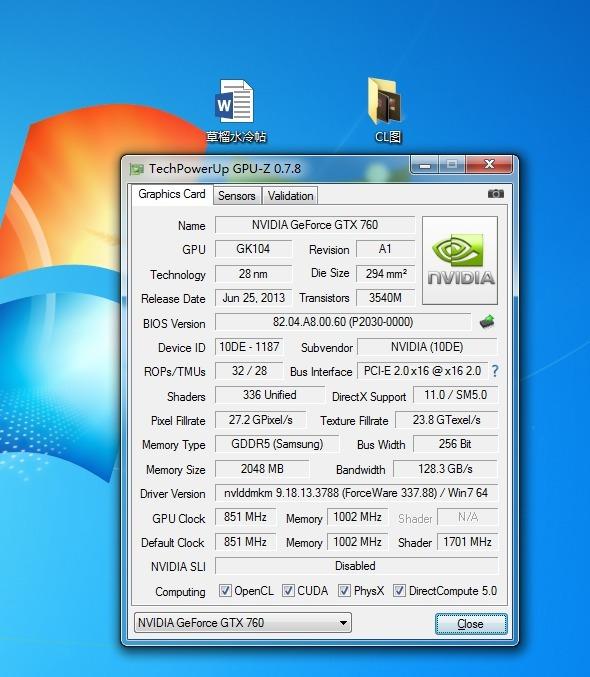Select the Word document desktop icon
The image size is (590, 677).
point(235,111)
